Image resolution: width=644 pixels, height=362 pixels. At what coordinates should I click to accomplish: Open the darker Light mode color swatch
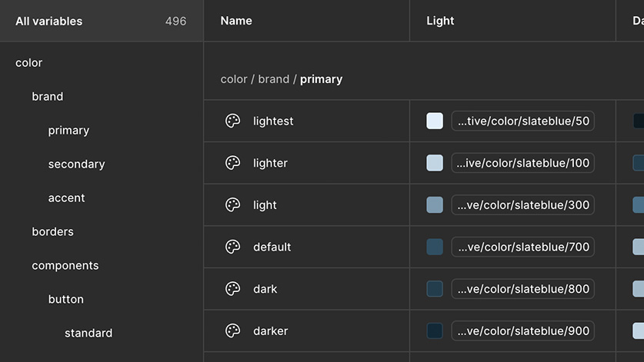point(435,330)
